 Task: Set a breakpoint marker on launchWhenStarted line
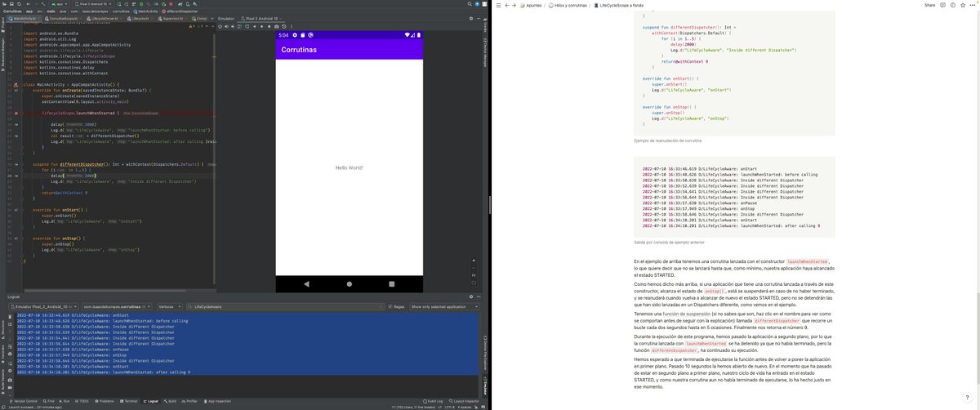(x=16, y=113)
